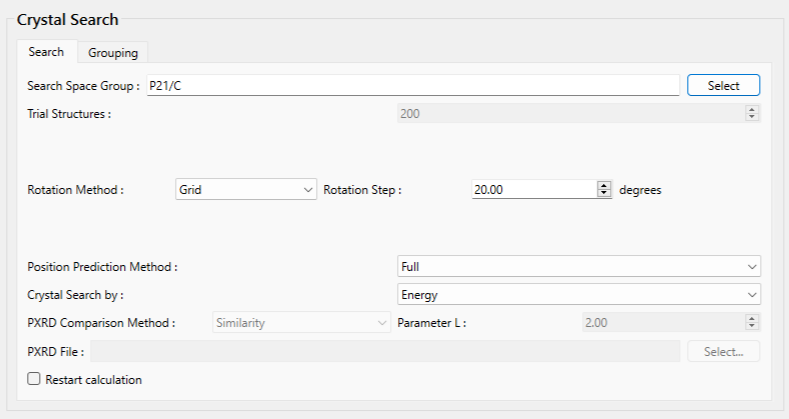Decrease Trial Structures with down arrow

(752, 117)
